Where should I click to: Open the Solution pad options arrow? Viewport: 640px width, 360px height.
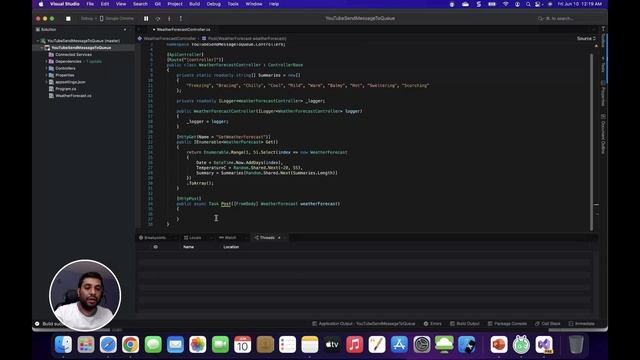point(125,30)
